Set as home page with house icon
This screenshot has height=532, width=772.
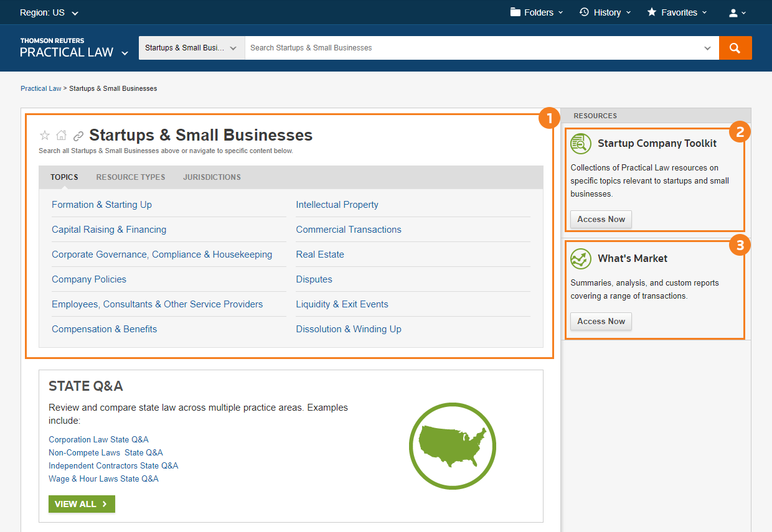coord(61,136)
